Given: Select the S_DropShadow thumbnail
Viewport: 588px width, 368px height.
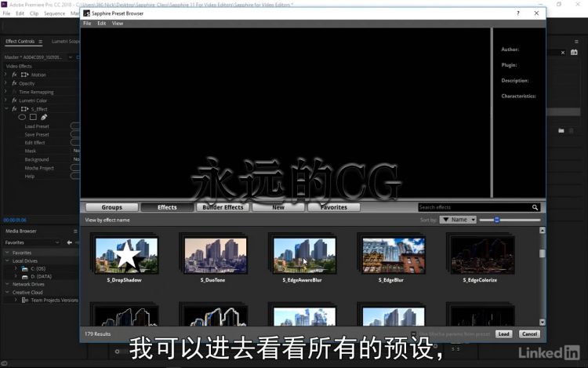Looking at the screenshot, I should pyautogui.click(x=126, y=255).
